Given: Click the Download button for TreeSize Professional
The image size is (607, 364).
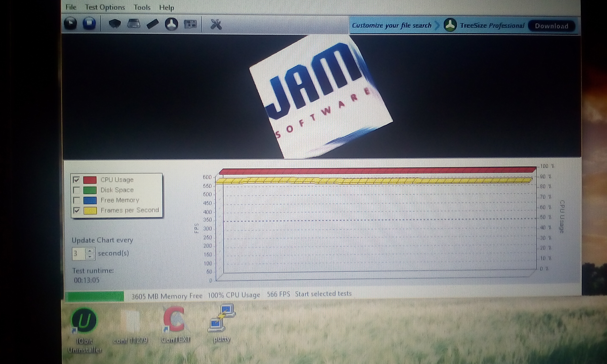Looking at the screenshot, I should click(551, 26).
